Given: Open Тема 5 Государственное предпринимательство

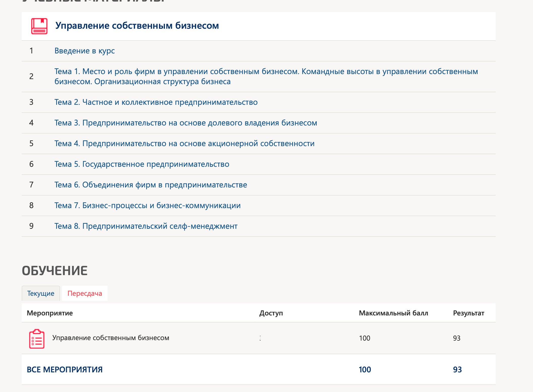Looking at the screenshot, I should click(142, 164).
